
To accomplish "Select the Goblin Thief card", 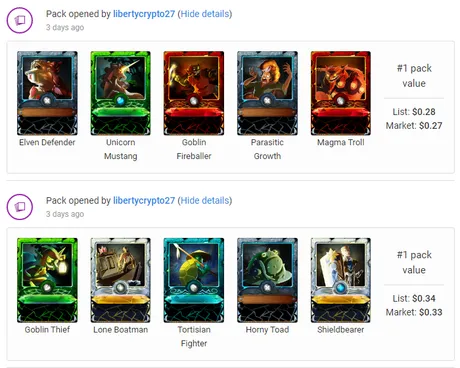I will click(x=47, y=280).
